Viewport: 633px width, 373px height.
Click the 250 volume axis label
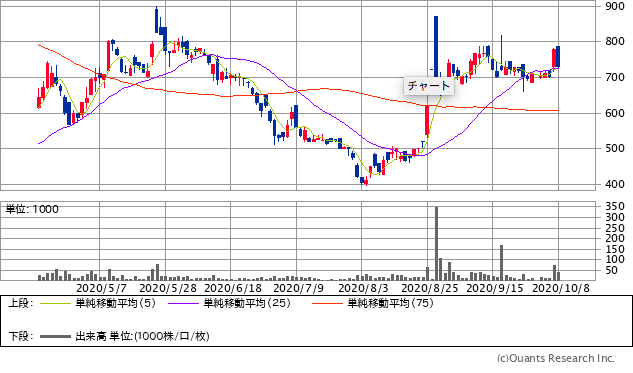pyautogui.click(x=615, y=228)
